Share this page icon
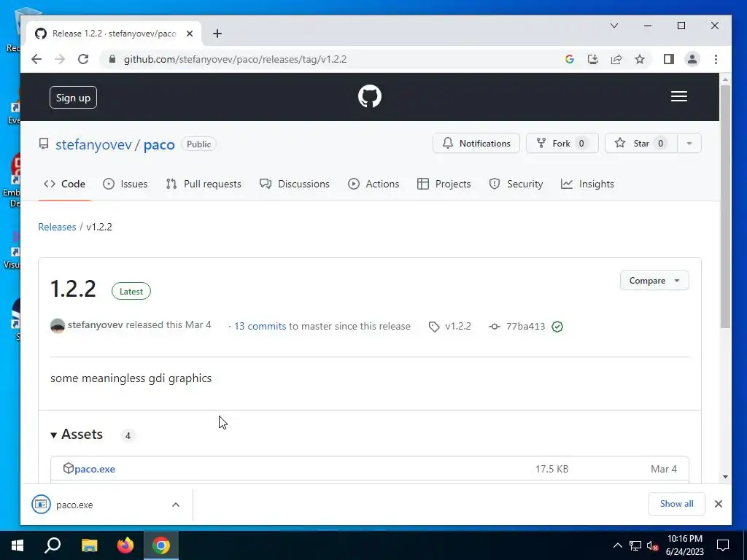 [616, 59]
